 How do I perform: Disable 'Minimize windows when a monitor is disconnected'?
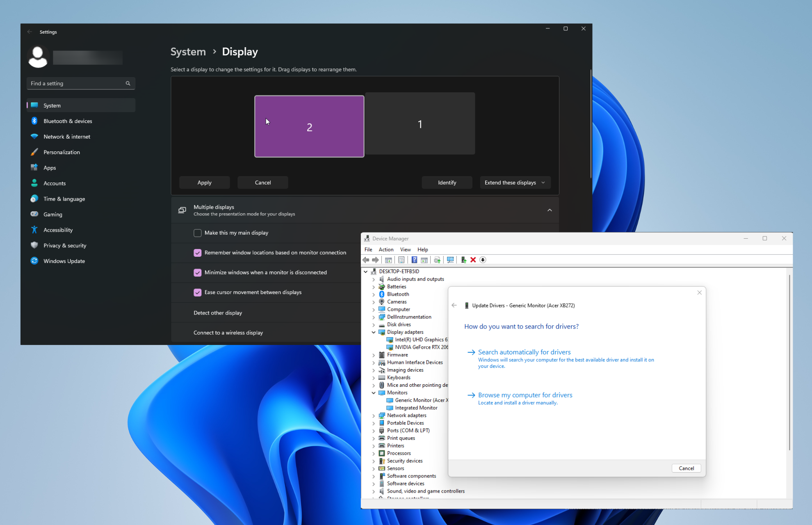(197, 272)
